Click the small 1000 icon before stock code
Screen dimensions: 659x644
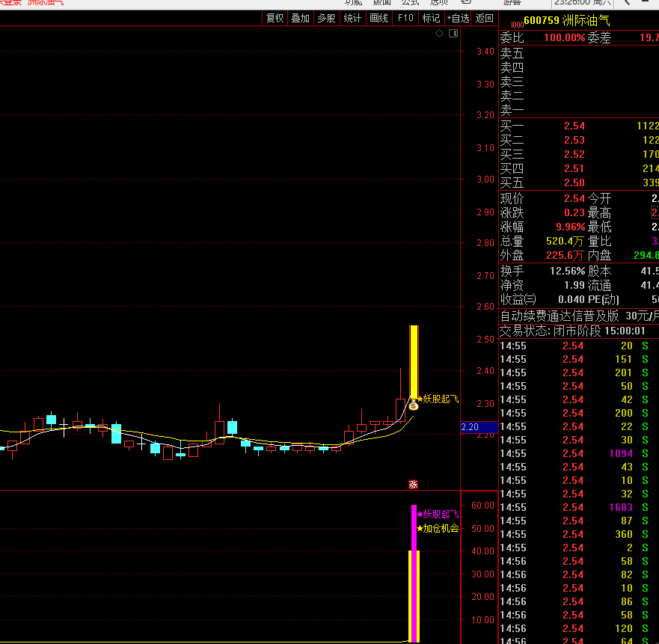516,24
